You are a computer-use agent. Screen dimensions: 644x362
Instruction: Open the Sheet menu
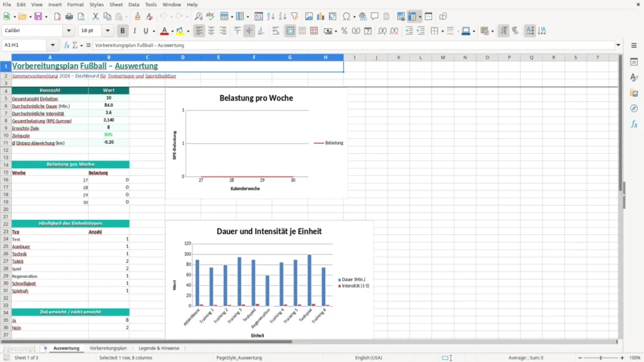pyautogui.click(x=116, y=4)
